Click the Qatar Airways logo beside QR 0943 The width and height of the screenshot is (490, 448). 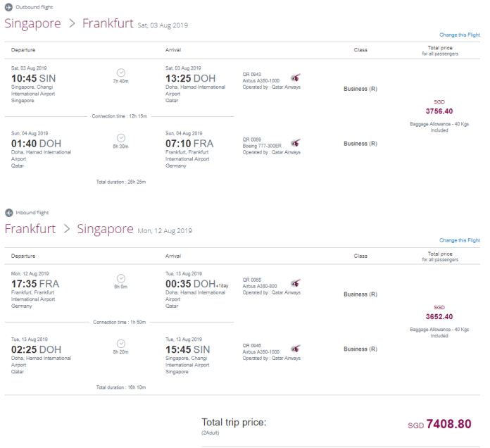pyautogui.click(x=295, y=77)
